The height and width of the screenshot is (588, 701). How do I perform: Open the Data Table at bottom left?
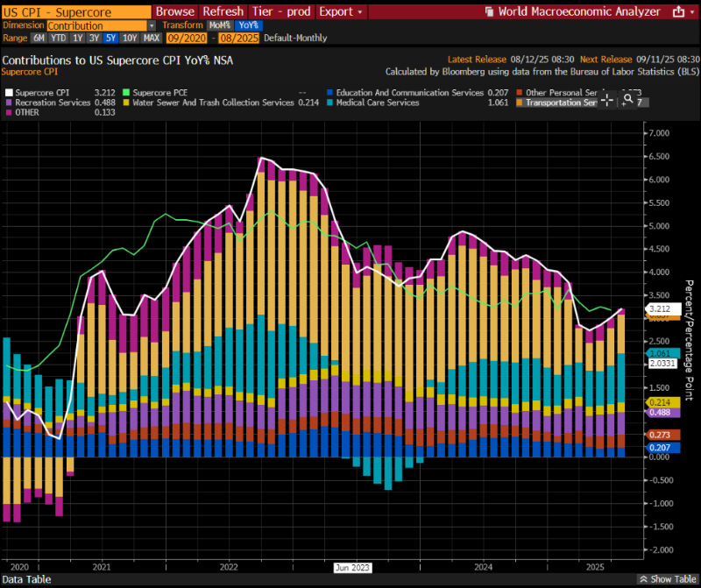point(27,579)
